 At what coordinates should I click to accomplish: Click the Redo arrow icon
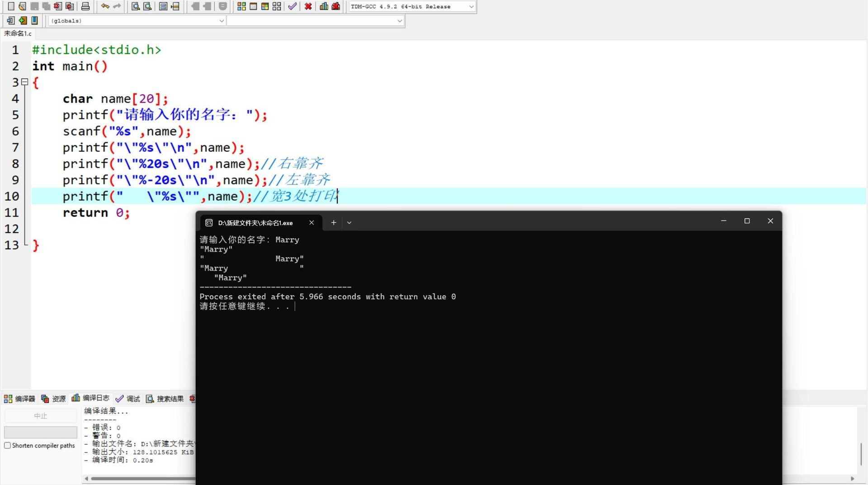(x=117, y=6)
